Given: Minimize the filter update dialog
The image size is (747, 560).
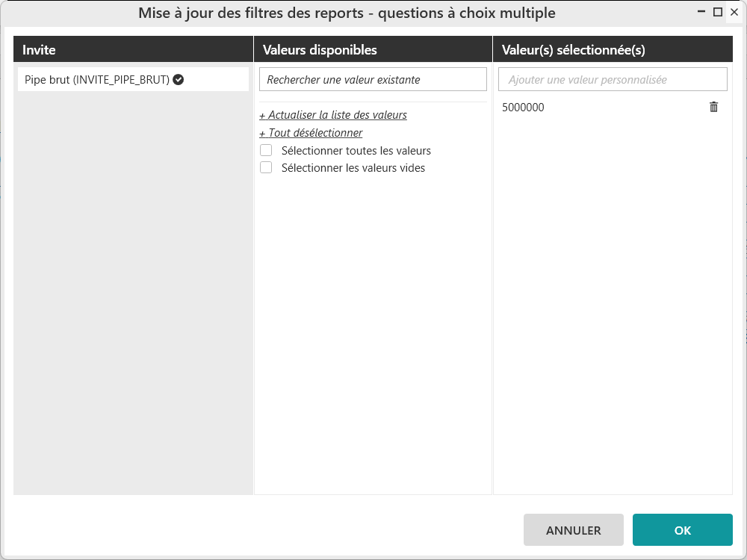Looking at the screenshot, I should (x=701, y=12).
